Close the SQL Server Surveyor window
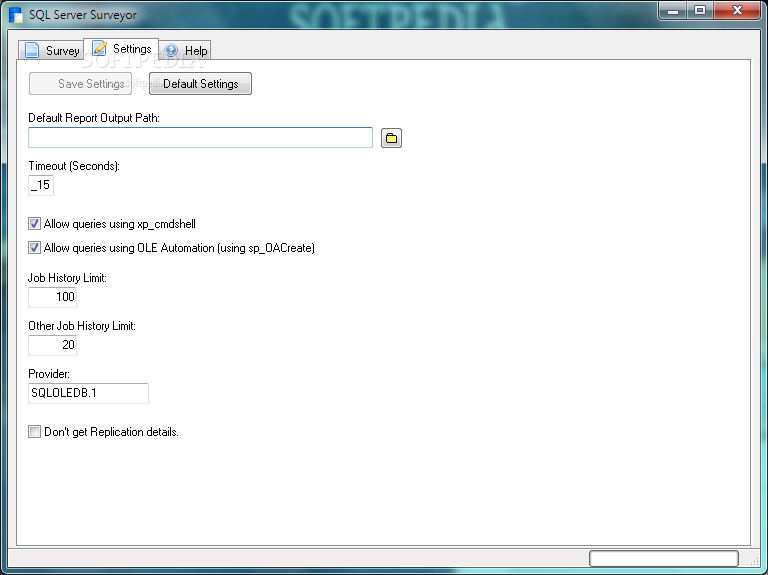768x575 pixels. coord(737,11)
